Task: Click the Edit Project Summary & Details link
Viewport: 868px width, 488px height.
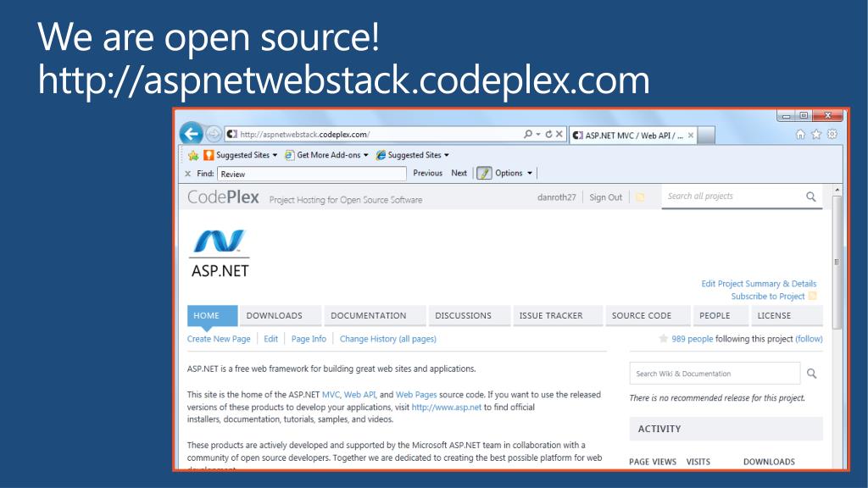Action: pos(759,284)
